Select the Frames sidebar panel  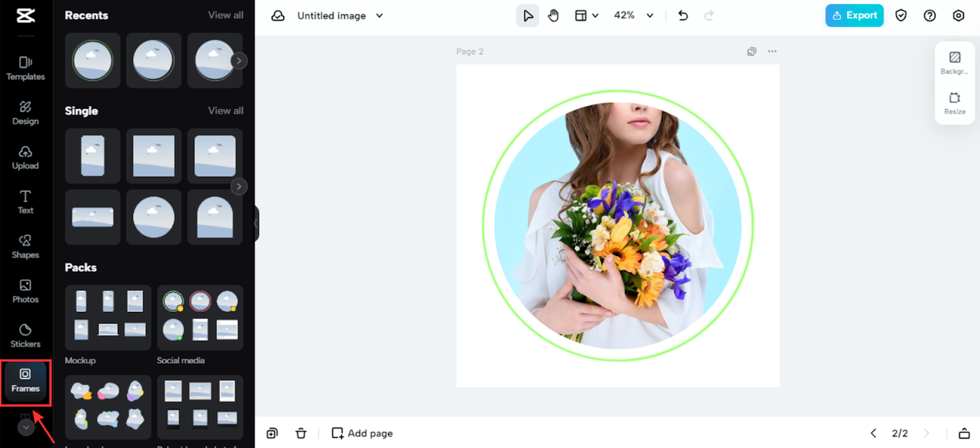(x=25, y=380)
